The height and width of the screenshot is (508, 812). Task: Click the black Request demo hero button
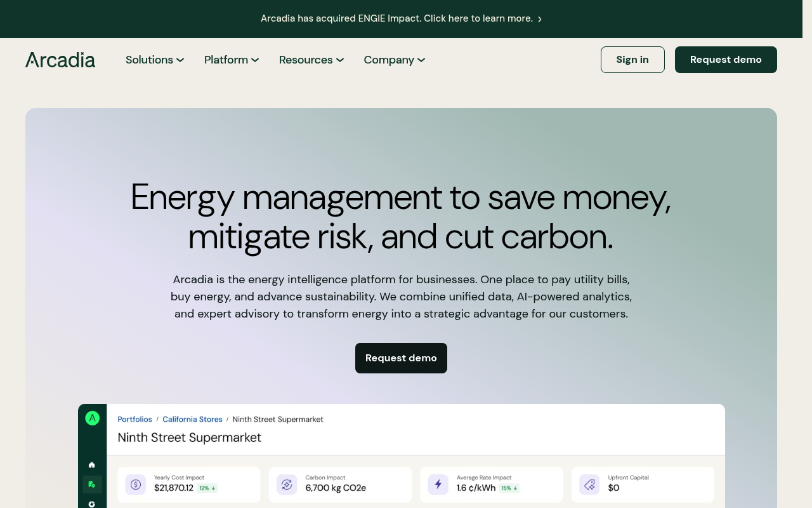tap(401, 358)
